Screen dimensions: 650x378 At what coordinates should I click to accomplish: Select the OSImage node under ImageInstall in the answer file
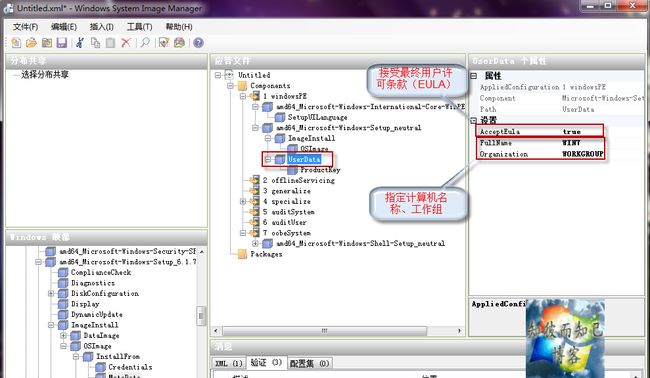click(x=314, y=148)
